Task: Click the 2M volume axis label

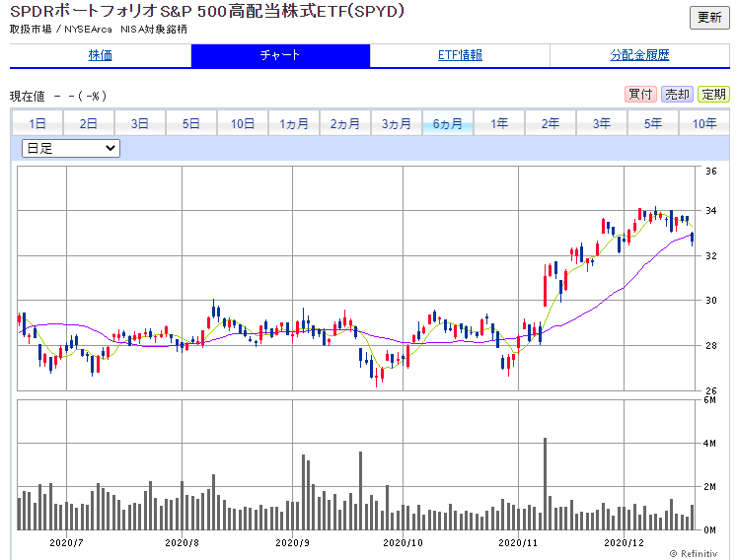Action: pos(709,487)
